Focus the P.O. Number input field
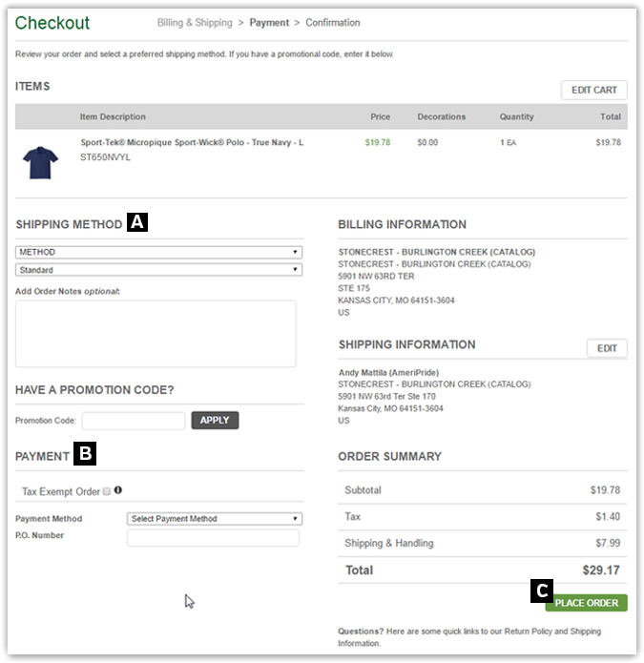 tap(213, 538)
